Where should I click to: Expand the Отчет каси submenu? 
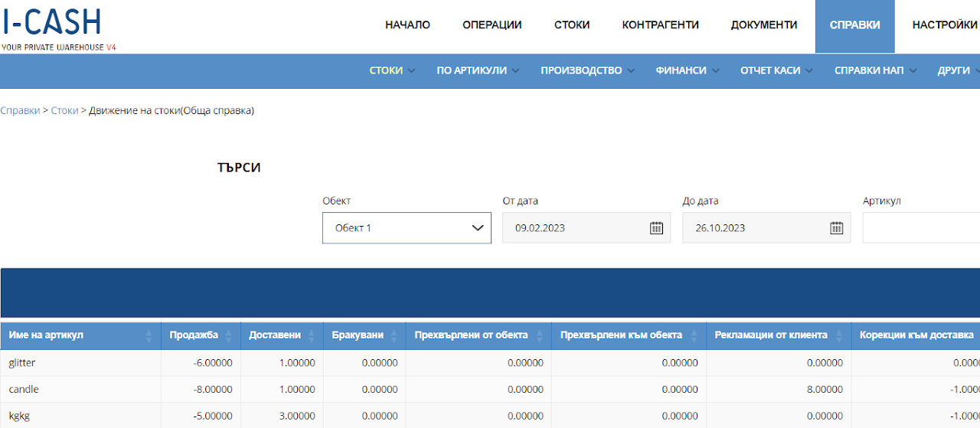click(x=776, y=70)
